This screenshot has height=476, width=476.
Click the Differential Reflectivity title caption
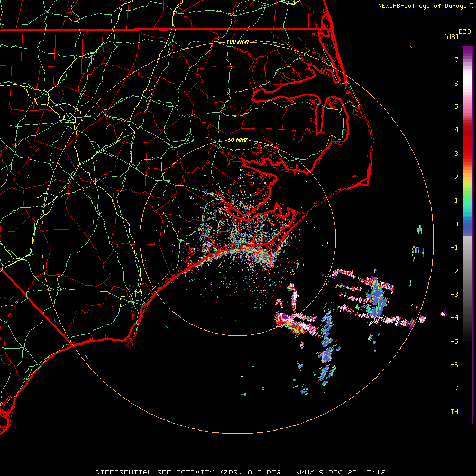pos(241,472)
